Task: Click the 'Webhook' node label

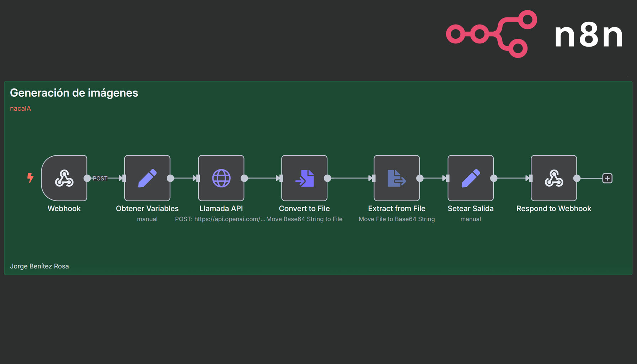Action: [x=64, y=209]
